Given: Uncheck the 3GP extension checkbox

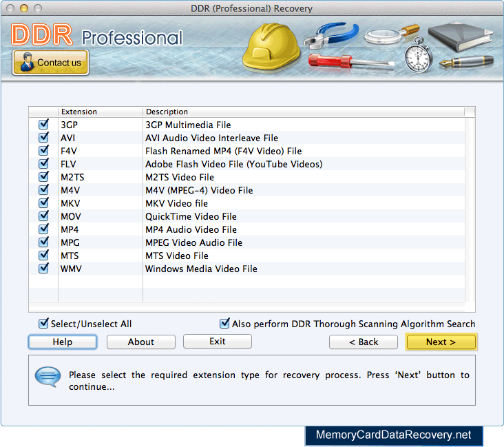Looking at the screenshot, I should 43,124.
